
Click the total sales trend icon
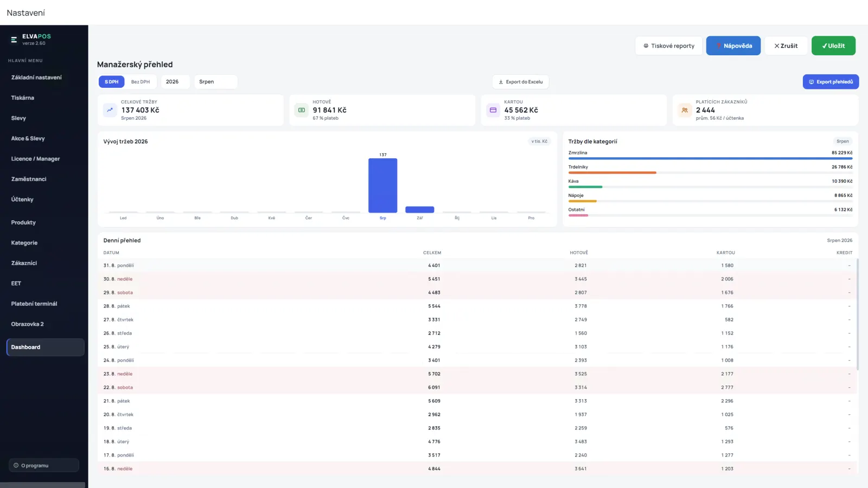pyautogui.click(x=110, y=110)
